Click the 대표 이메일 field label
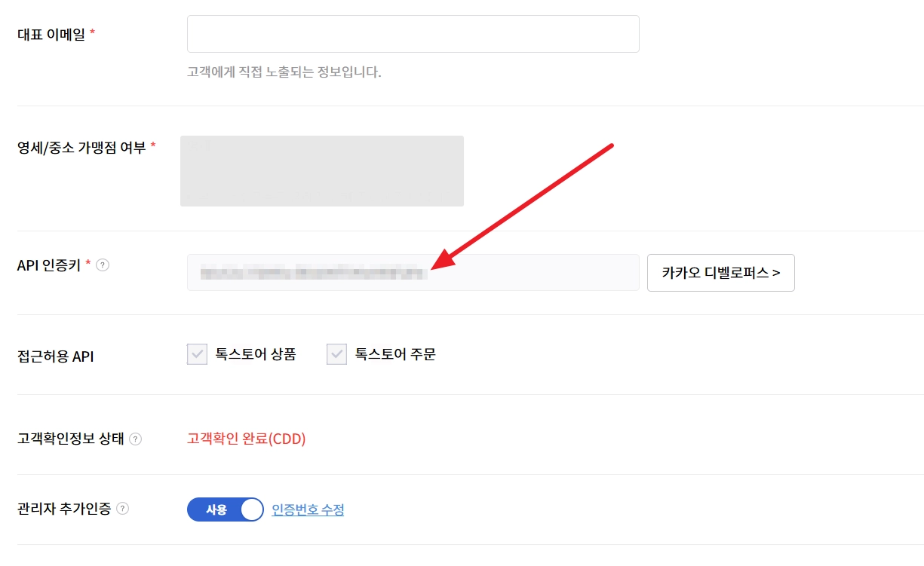This screenshot has height=566, width=924. (51, 34)
